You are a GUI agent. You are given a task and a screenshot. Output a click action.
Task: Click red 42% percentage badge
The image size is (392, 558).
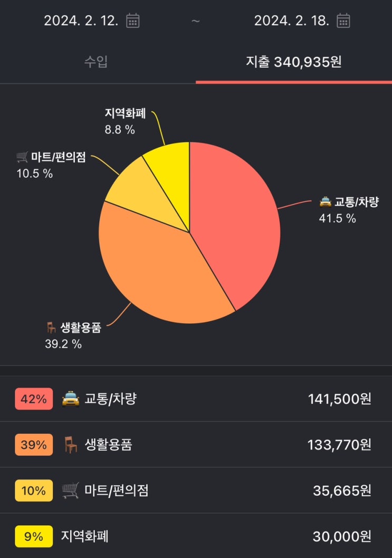[34, 399]
